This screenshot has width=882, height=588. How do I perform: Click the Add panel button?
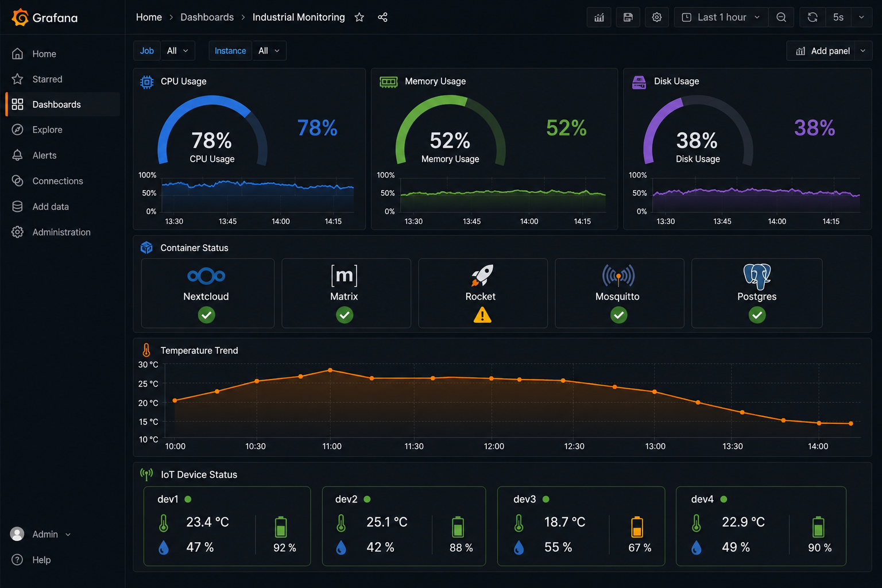coord(823,51)
